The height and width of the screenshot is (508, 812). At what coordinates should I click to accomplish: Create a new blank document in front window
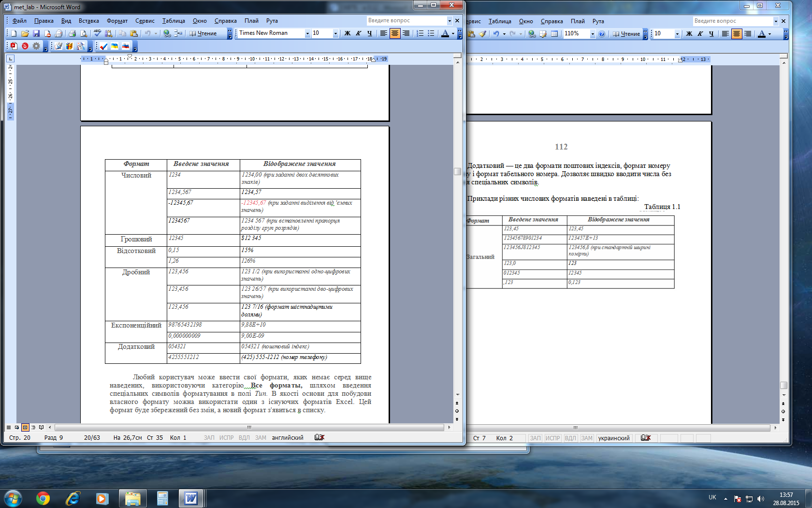(x=14, y=33)
